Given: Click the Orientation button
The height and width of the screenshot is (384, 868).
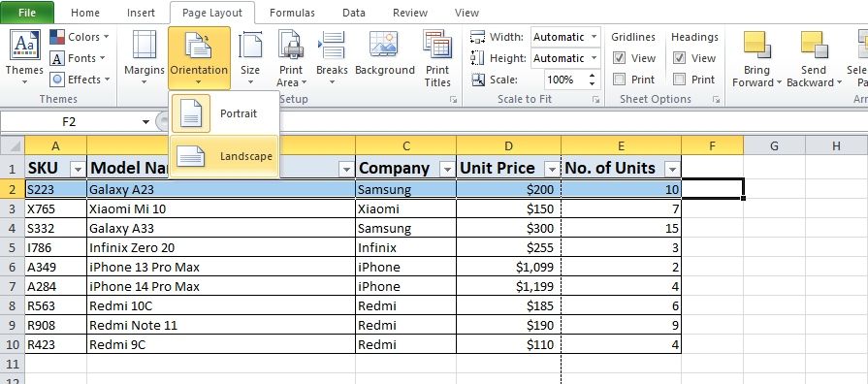Looking at the screenshot, I should 199,58.
